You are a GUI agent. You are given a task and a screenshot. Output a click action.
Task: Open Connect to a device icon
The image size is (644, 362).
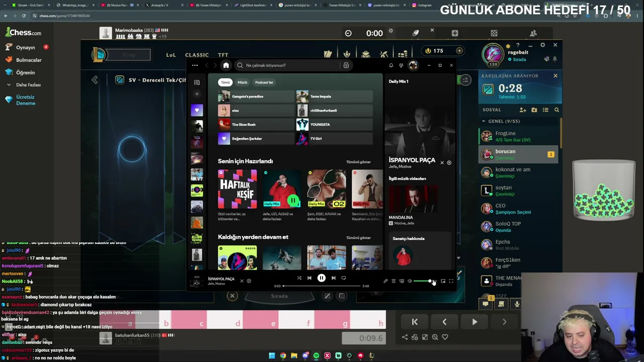coord(401,281)
